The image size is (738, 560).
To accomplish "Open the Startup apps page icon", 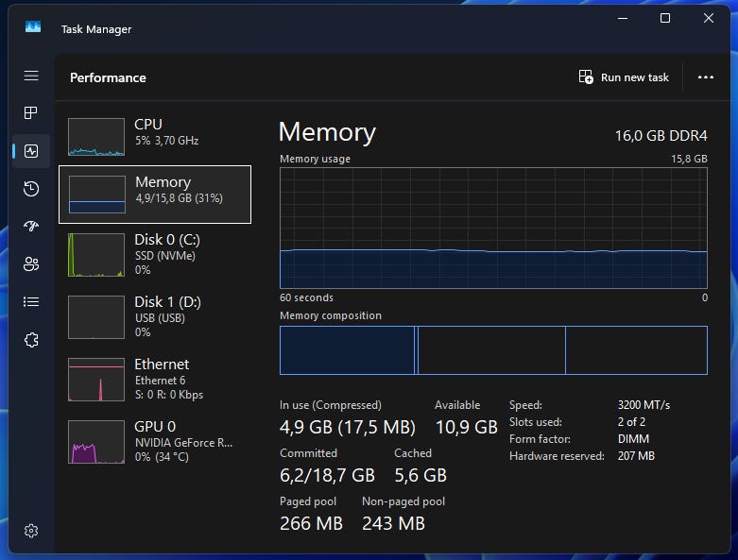I will point(31,226).
